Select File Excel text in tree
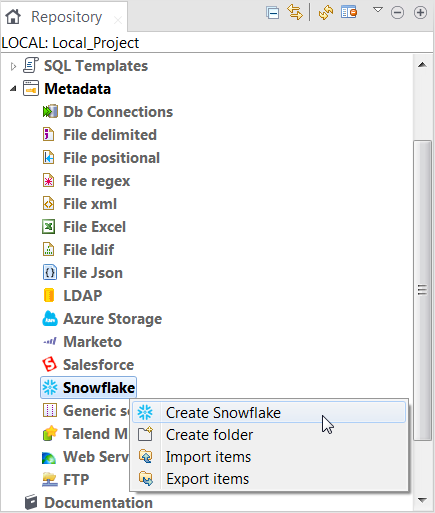435x513 pixels. pyautogui.click(x=95, y=227)
